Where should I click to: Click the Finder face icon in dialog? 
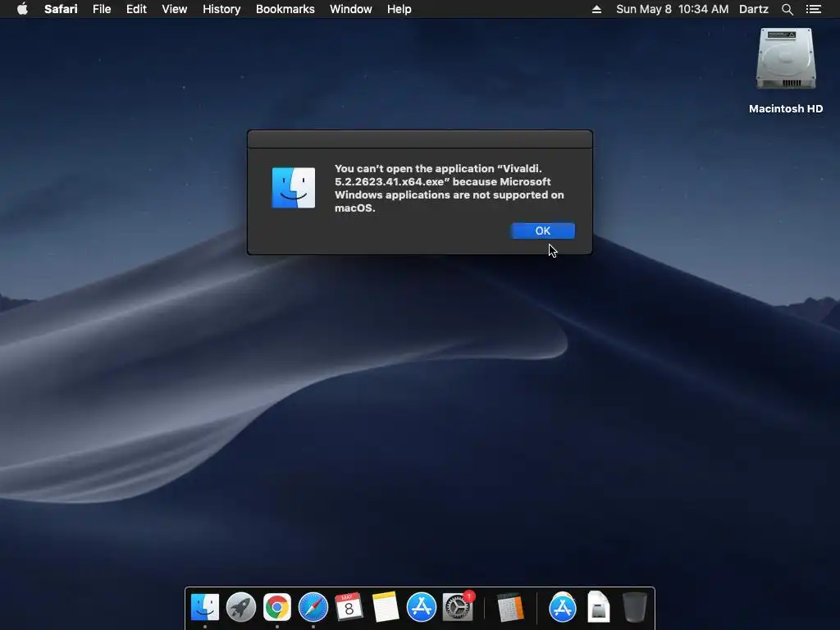[294, 188]
